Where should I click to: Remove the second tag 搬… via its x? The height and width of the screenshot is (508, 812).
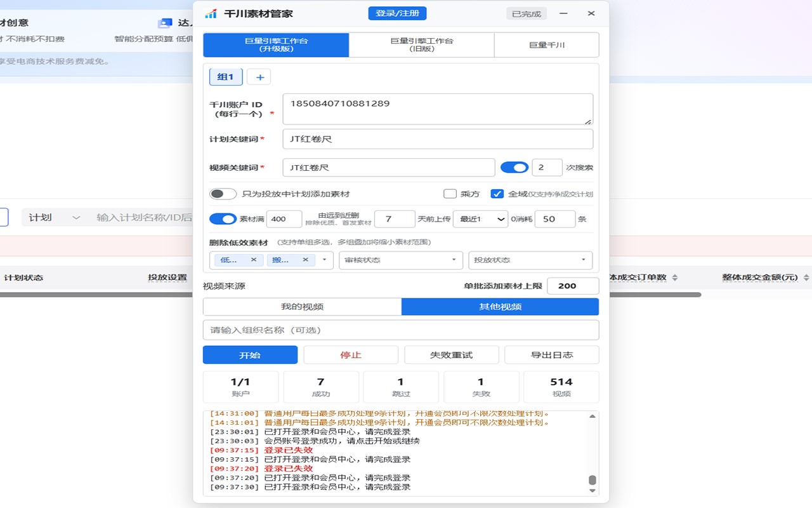[305, 260]
